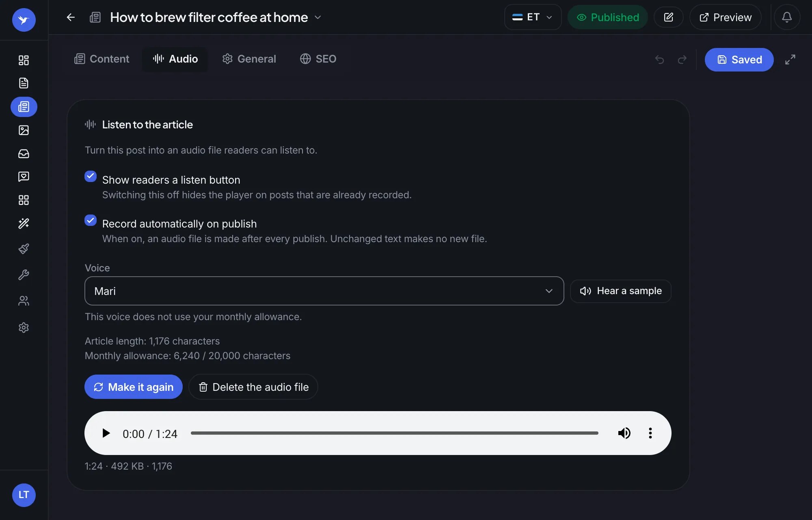Click Hear a sample
Screen dimensions: 812x520
(620, 291)
